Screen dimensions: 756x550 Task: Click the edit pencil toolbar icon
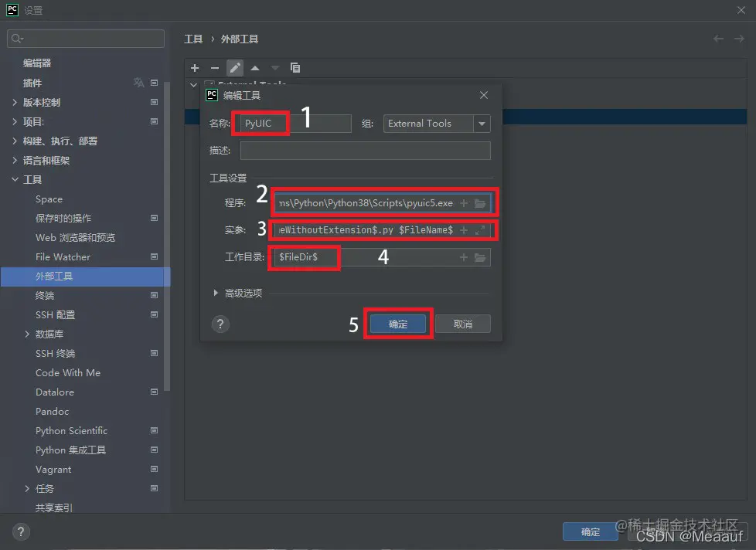coord(235,68)
